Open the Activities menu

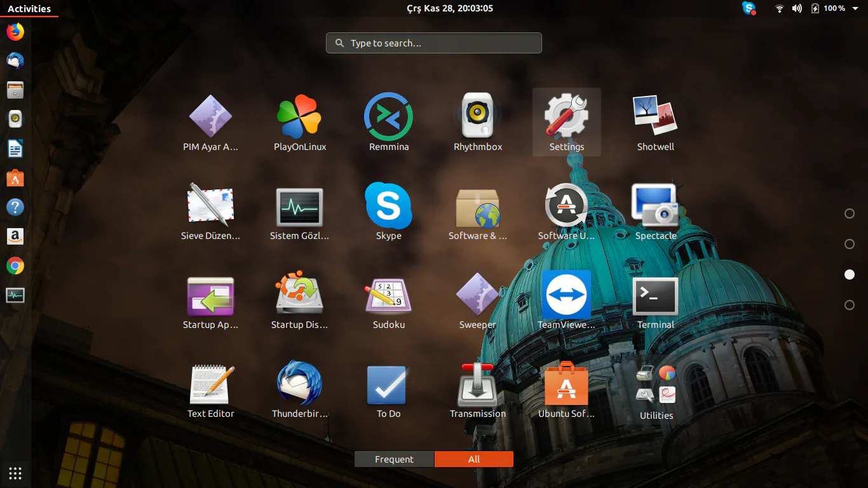pyautogui.click(x=29, y=8)
